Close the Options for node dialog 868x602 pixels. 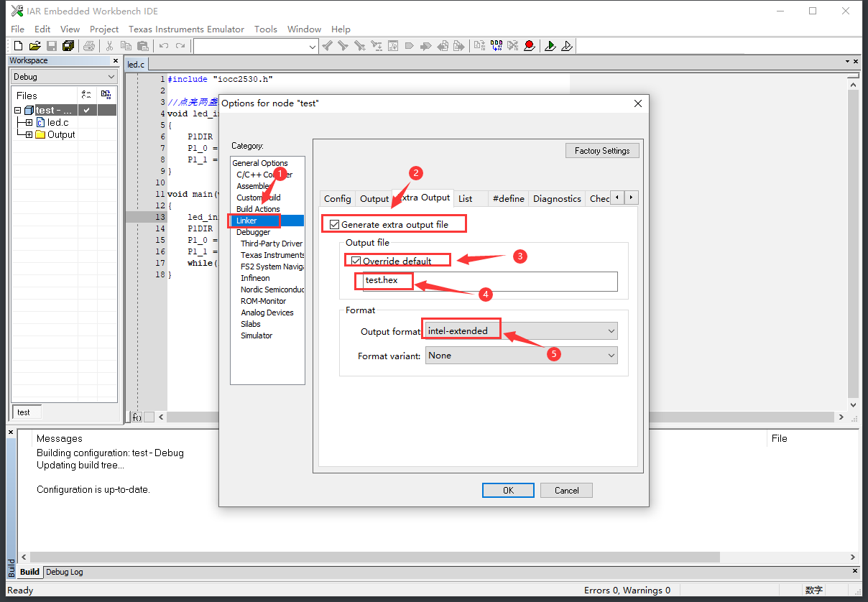[638, 103]
